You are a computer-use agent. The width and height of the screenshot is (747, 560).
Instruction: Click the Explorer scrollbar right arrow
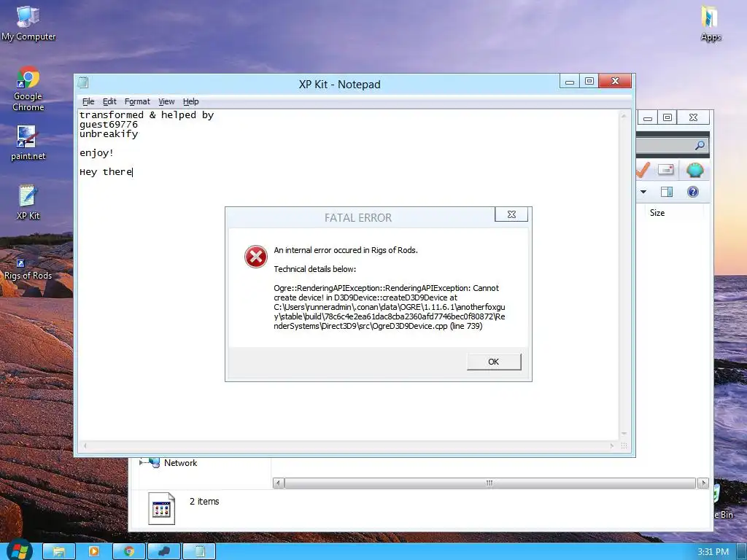(703, 483)
